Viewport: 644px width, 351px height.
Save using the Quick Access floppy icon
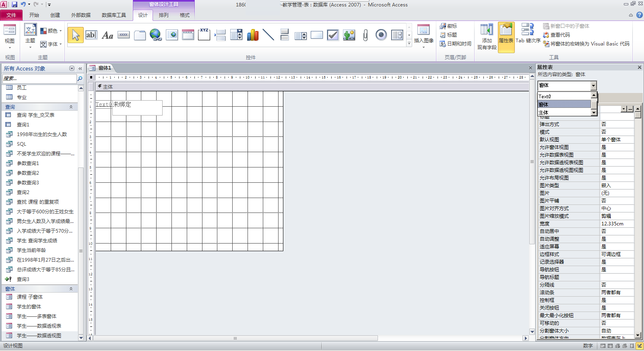point(14,4)
